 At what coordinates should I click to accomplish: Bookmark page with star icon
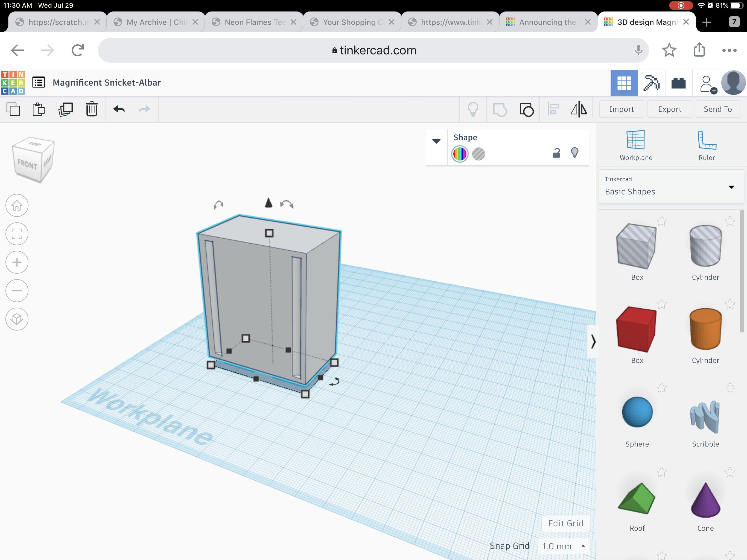pyautogui.click(x=669, y=50)
